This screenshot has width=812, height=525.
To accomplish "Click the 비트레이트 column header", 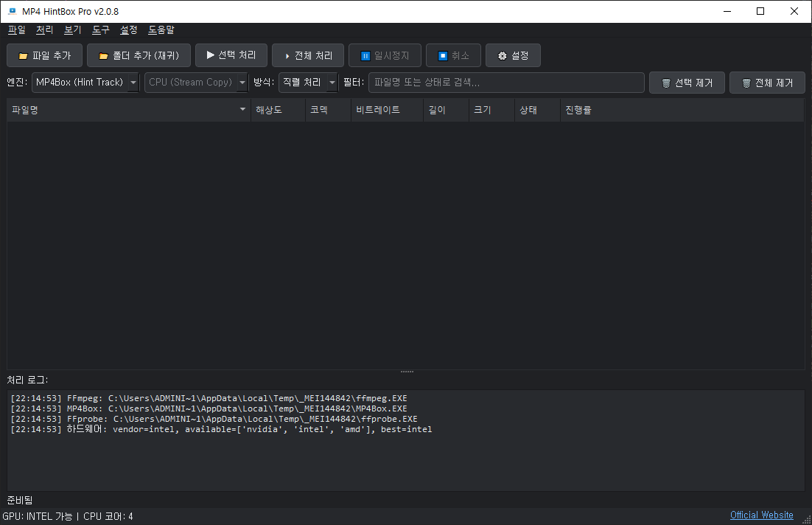I will [388, 110].
